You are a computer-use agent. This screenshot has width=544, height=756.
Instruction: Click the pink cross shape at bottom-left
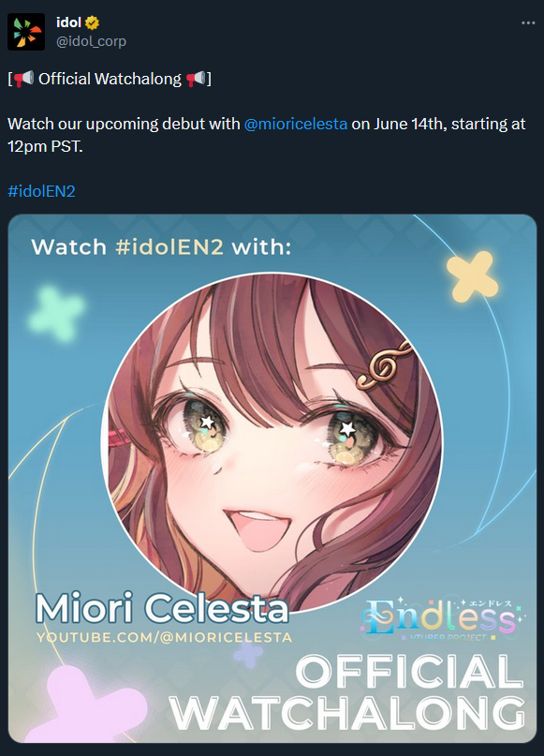[x=86, y=704]
